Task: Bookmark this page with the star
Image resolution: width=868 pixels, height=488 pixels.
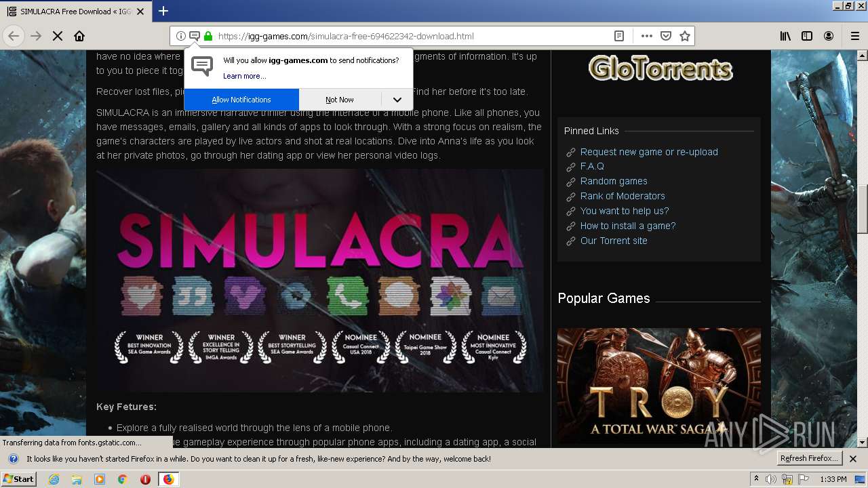Action: tap(685, 36)
